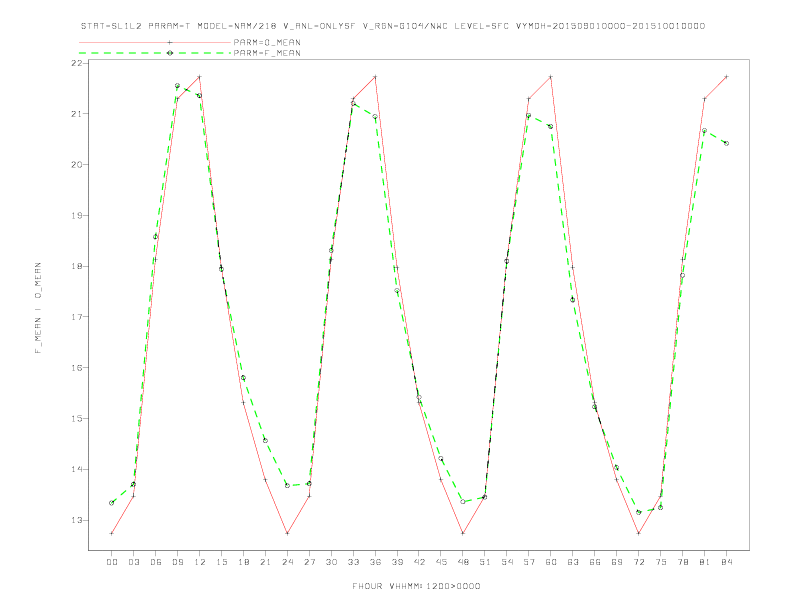Screen dimensions: 792x612
Task: Click x-axis tick label 33
Action: [353, 562]
